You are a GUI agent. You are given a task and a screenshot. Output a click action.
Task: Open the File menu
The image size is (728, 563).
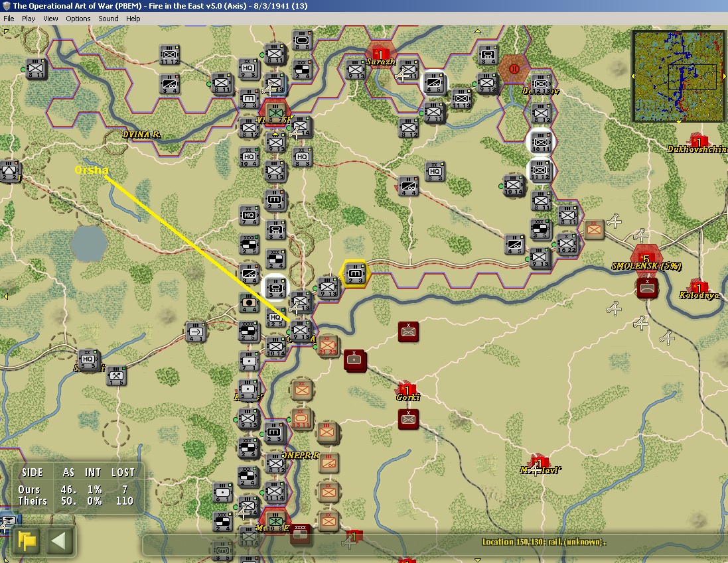[x=9, y=19]
